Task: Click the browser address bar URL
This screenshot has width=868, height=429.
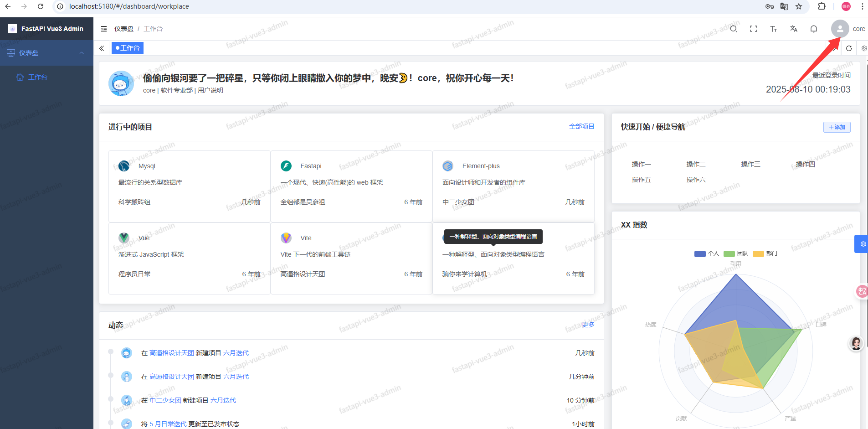Action: (x=129, y=6)
